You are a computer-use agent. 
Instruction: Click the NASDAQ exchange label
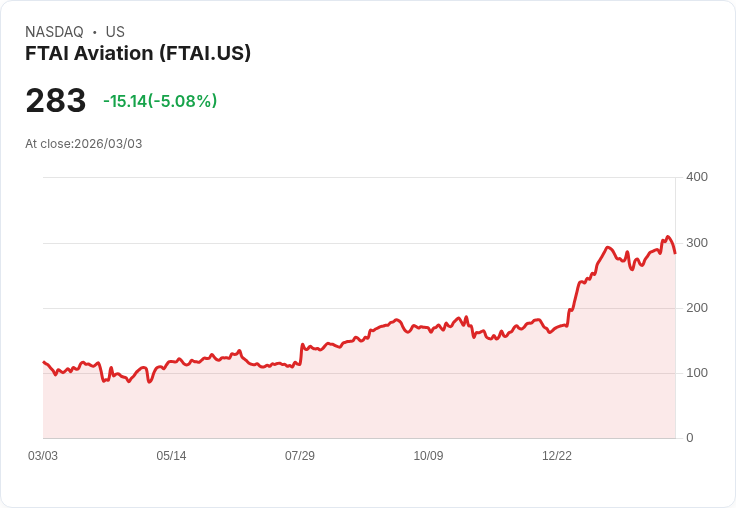pos(54,31)
